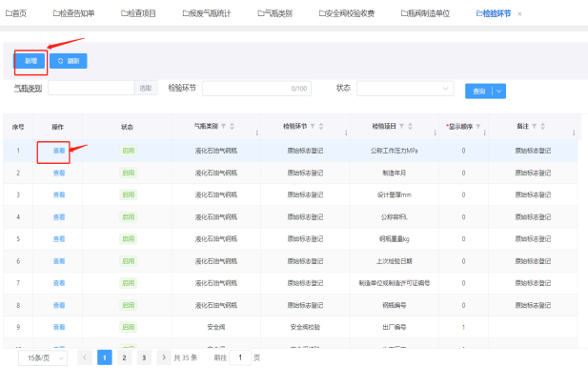Switch to the 首页 tab

16,13
